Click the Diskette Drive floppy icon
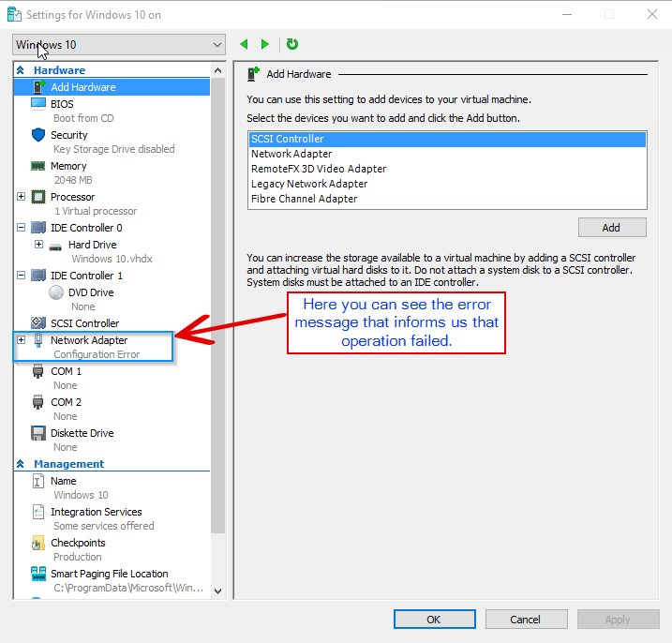The width and height of the screenshot is (672, 643). 38,433
